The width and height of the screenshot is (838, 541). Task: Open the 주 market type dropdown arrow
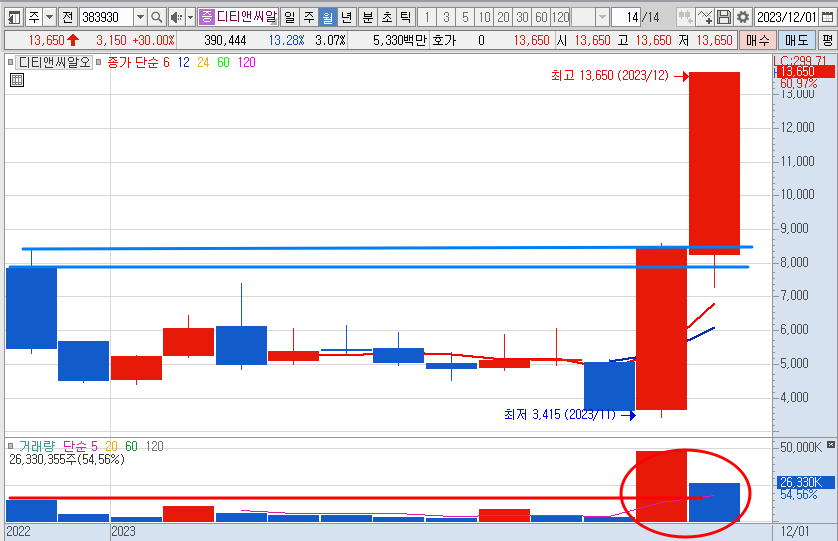[x=50, y=18]
